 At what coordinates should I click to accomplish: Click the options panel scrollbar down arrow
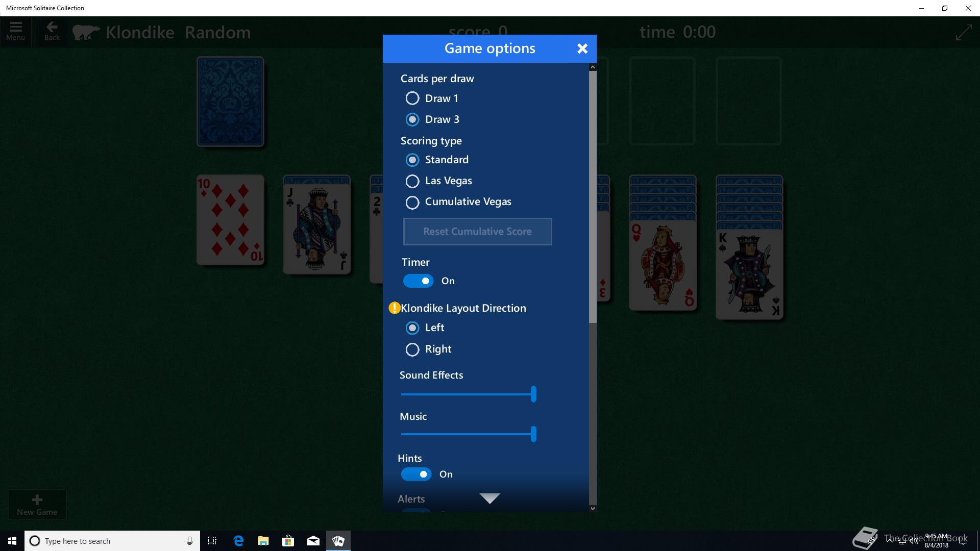[x=593, y=508]
